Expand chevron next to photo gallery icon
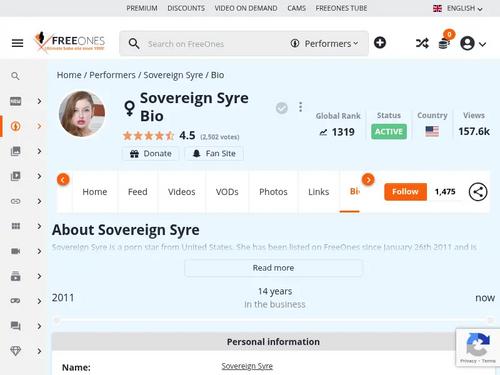 [x=39, y=151]
